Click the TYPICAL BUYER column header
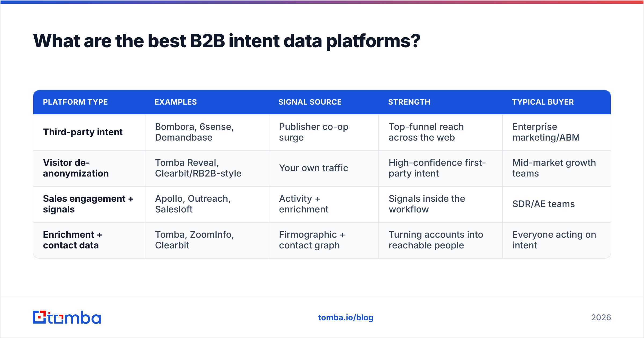This screenshot has width=644, height=338. pos(543,102)
